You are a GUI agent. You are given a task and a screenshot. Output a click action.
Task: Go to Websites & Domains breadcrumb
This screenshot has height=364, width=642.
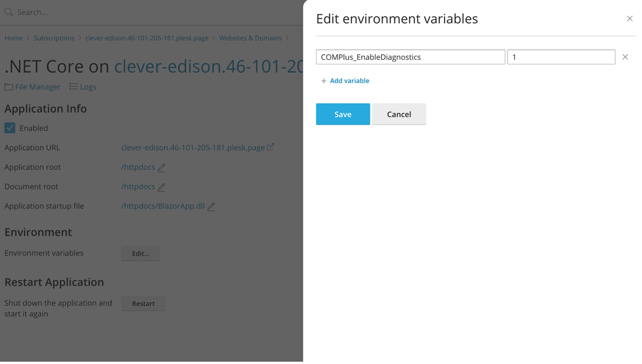point(250,38)
